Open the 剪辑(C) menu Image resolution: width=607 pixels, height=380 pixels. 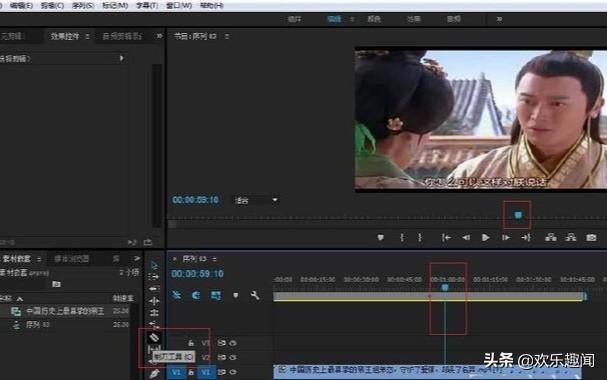tap(52, 6)
